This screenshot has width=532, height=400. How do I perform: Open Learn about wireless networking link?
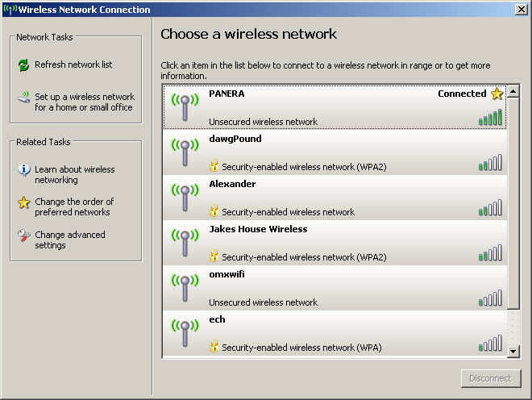tap(75, 174)
